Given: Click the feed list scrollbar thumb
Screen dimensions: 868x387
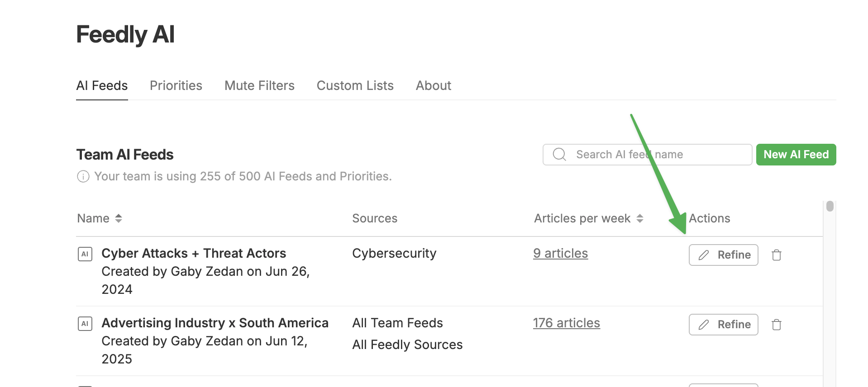Looking at the screenshot, I should tap(830, 206).
